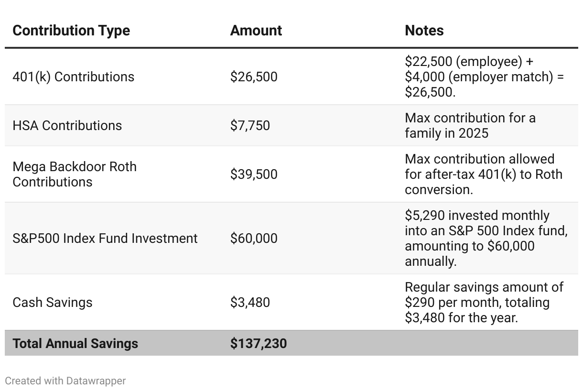This screenshot has height=392, width=583.
Task: Click the $7,750 amount cell
Action: pos(250,126)
